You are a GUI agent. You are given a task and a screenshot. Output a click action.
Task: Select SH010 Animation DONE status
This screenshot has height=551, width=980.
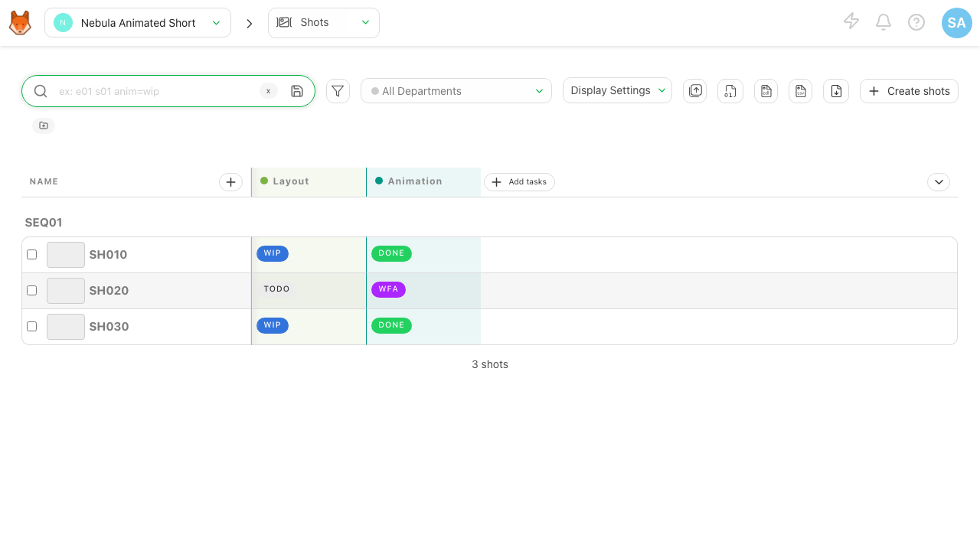pos(391,253)
